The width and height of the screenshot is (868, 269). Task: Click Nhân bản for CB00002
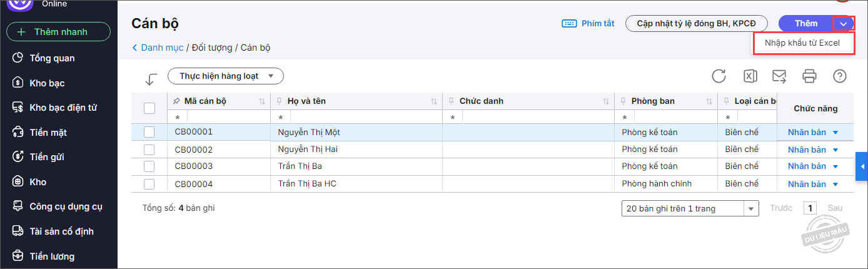point(807,150)
